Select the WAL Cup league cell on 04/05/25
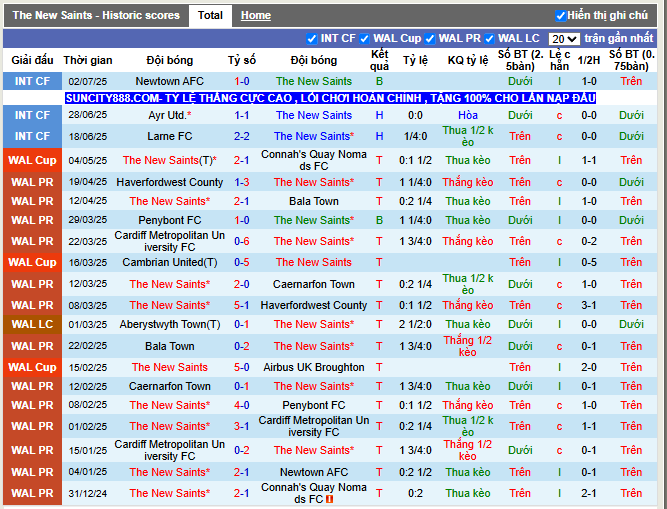This screenshot has height=509, width=667. [32, 160]
